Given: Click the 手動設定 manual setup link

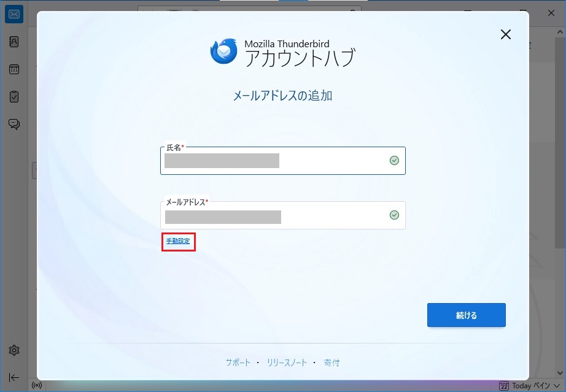Looking at the screenshot, I should [x=178, y=242].
